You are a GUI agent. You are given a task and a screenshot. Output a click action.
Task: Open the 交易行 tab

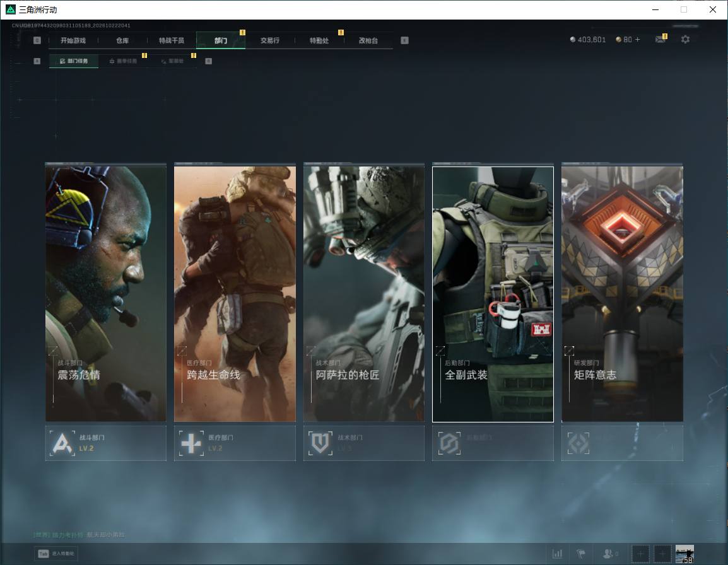point(270,40)
